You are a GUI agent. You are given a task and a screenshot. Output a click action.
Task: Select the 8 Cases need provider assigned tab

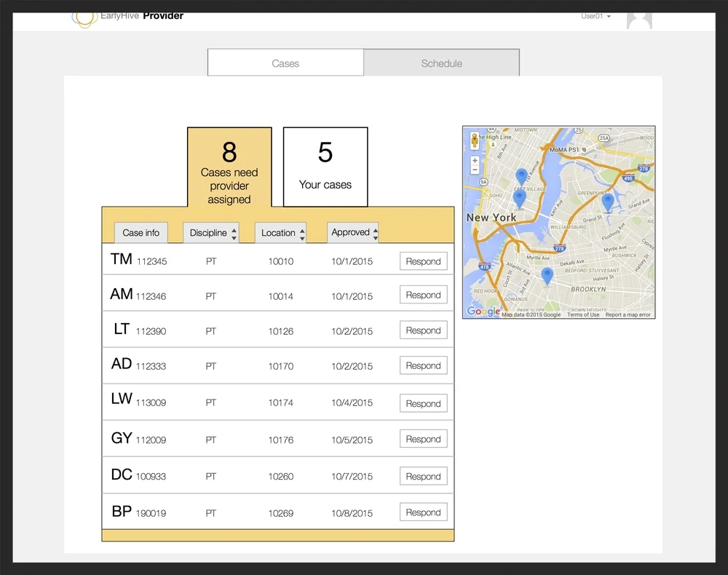click(229, 167)
